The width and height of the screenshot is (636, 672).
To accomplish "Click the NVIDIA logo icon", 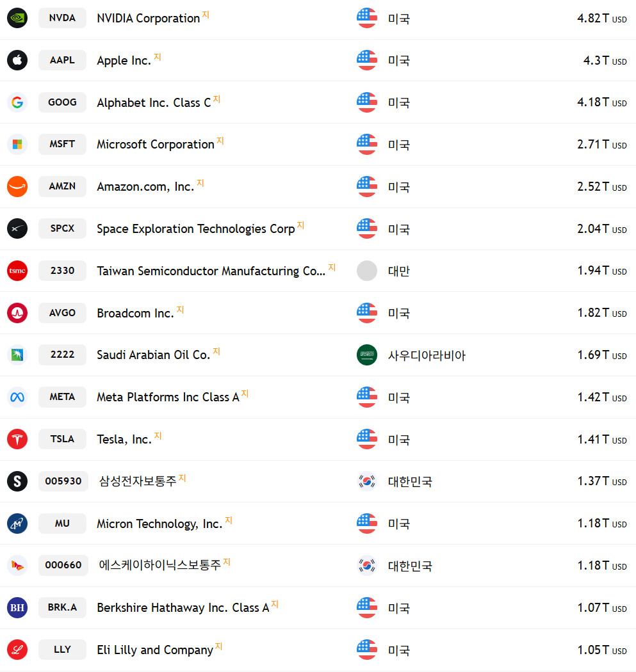I will click(x=17, y=18).
